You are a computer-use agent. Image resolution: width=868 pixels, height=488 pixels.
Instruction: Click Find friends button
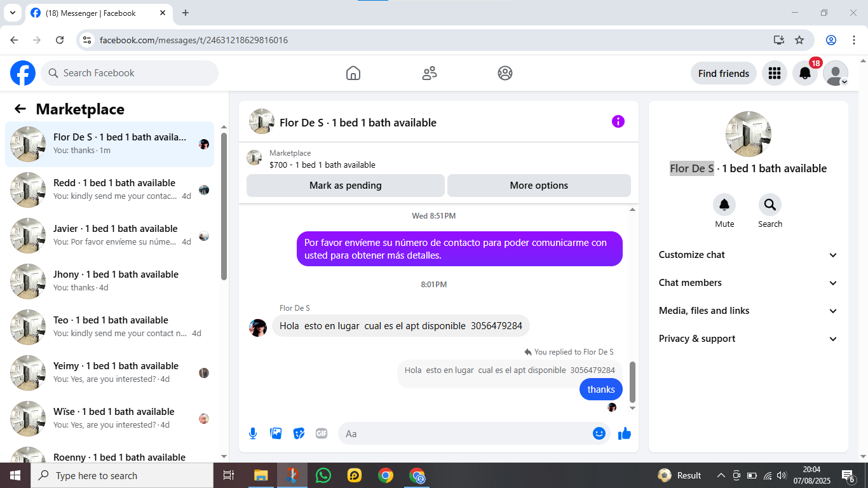[724, 73]
